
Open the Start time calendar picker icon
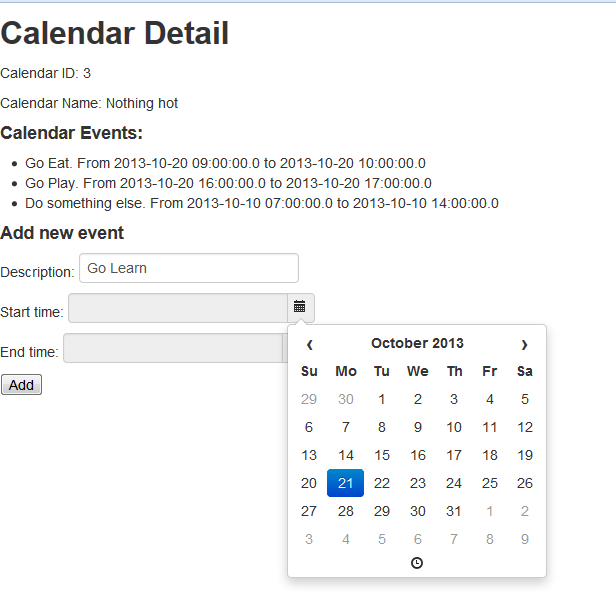click(300, 308)
